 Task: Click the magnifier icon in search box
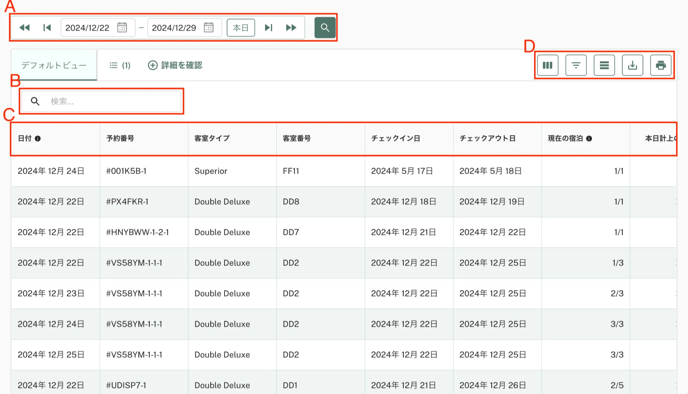[x=35, y=101]
